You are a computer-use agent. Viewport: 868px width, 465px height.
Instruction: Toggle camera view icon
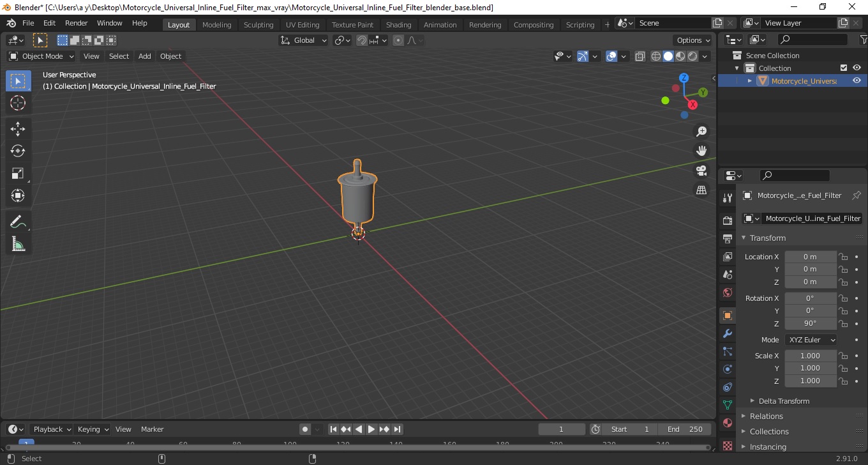coord(701,171)
